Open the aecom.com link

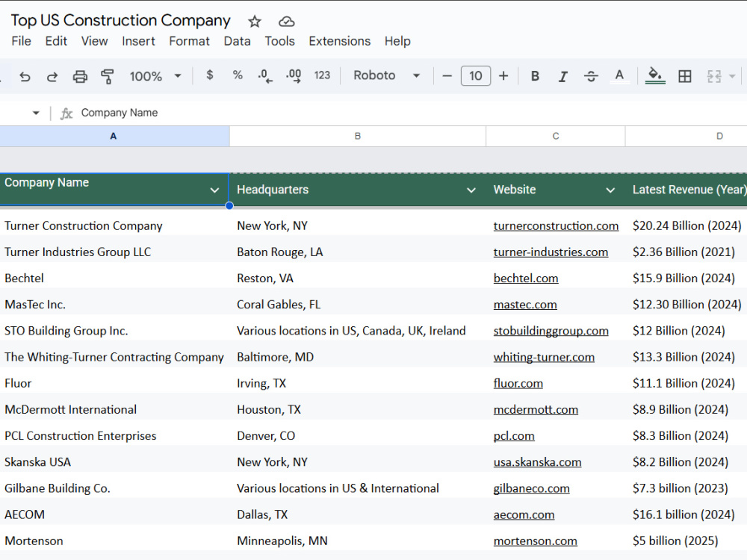tap(524, 514)
